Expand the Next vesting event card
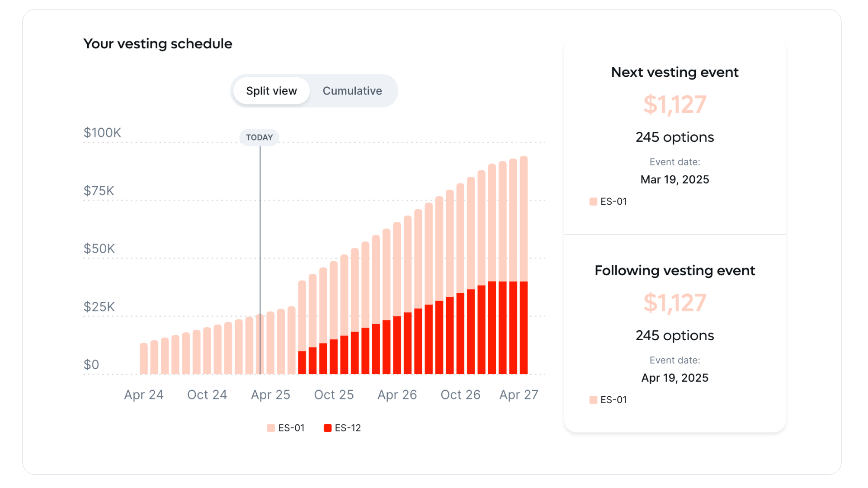The image size is (868, 488). coord(675,72)
